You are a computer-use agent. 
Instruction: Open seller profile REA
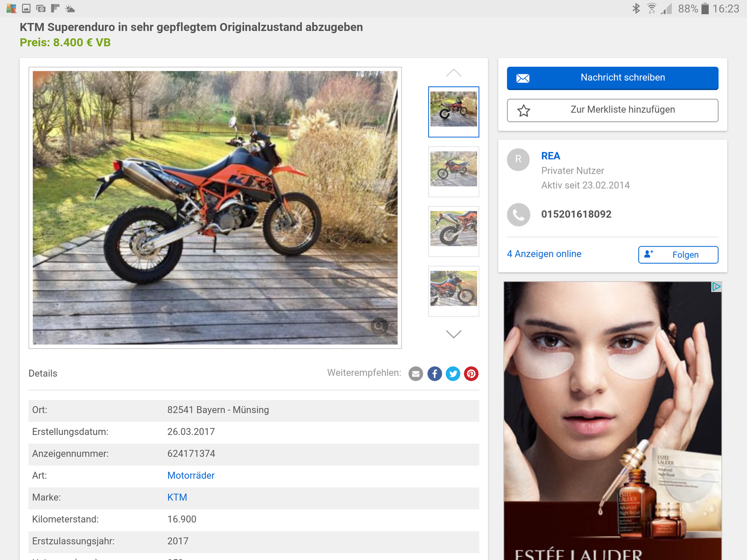tap(550, 156)
